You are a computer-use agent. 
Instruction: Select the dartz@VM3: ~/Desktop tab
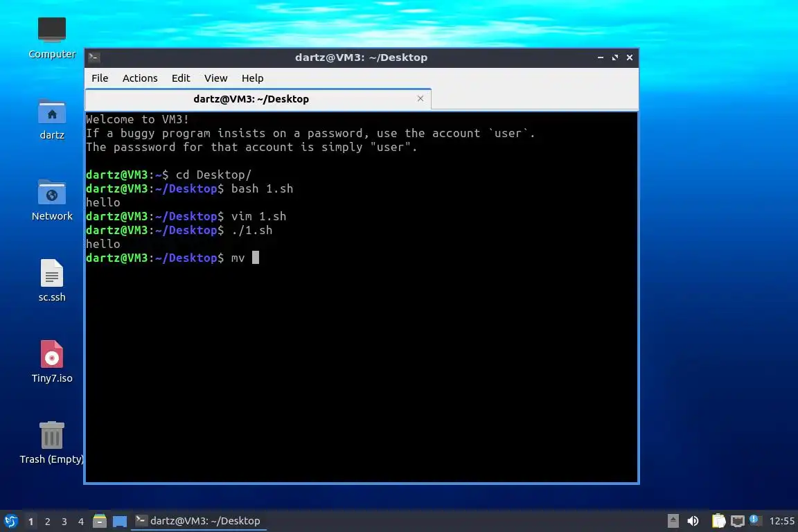(258, 99)
